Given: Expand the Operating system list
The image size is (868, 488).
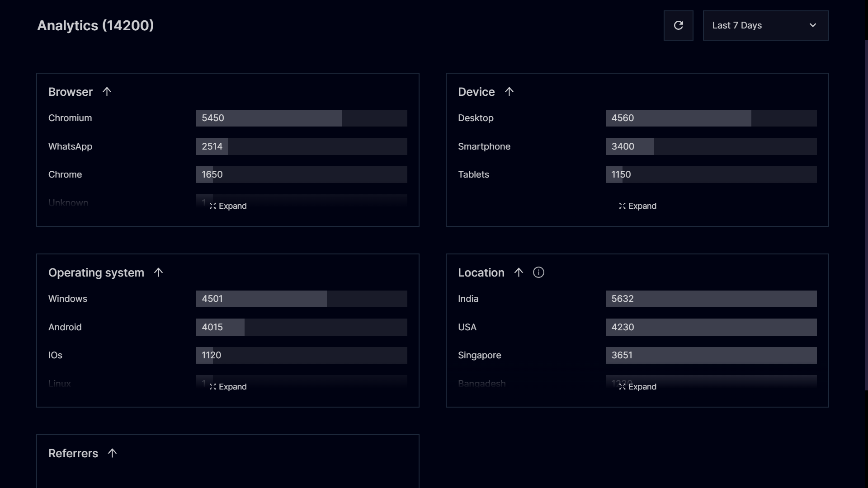Looking at the screenshot, I should pyautogui.click(x=228, y=387).
